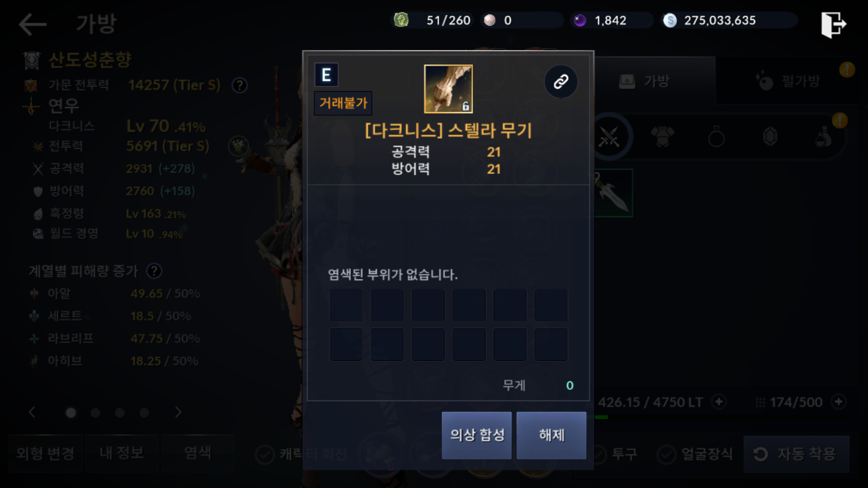Select the armor category icon
Viewport: 868px width, 488px height.
(663, 137)
